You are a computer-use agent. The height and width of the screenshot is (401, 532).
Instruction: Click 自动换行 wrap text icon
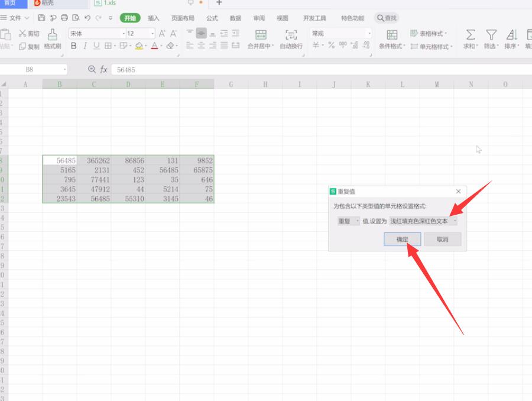coord(291,35)
